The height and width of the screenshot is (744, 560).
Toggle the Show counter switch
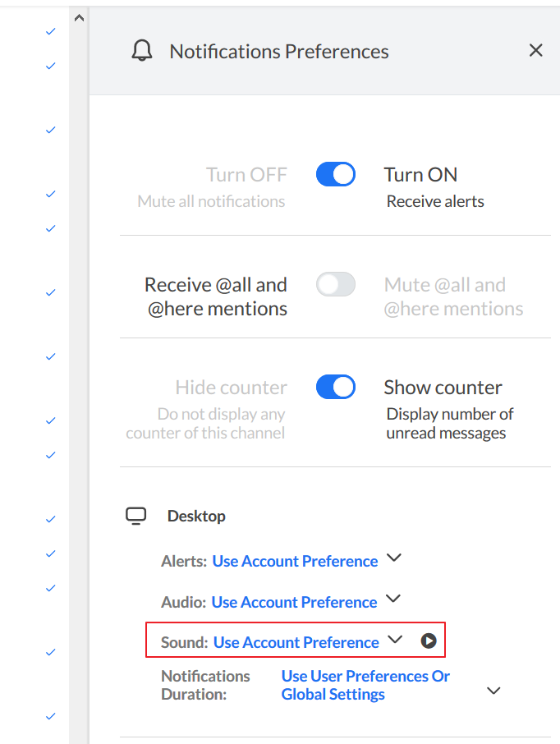(x=336, y=387)
